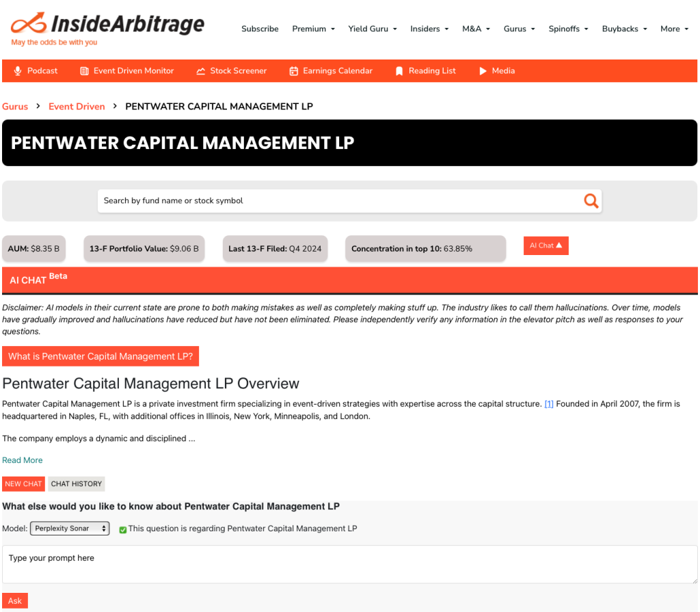The height and width of the screenshot is (612, 700).
Task: Click the Event Driven Monitor icon
Action: (x=84, y=71)
